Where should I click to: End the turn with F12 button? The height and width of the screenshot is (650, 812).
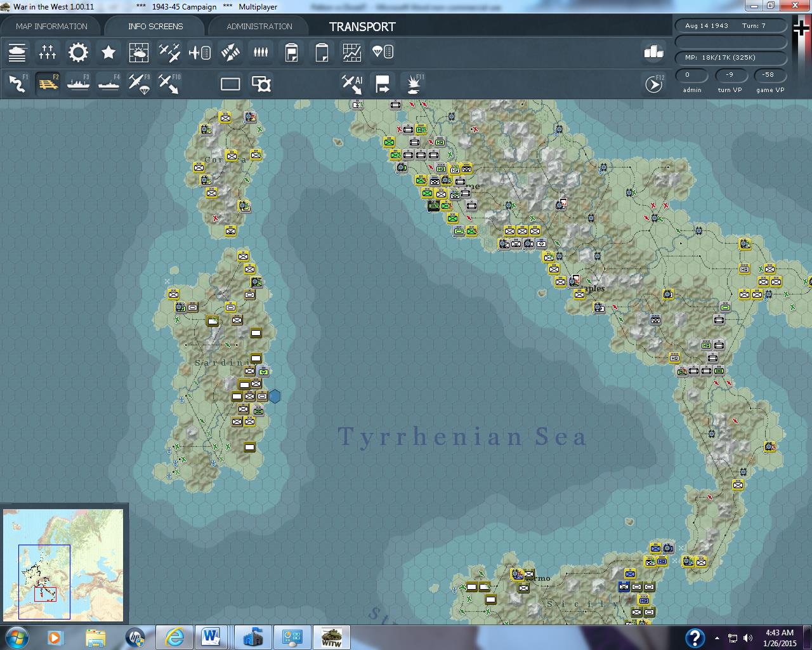[653, 84]
